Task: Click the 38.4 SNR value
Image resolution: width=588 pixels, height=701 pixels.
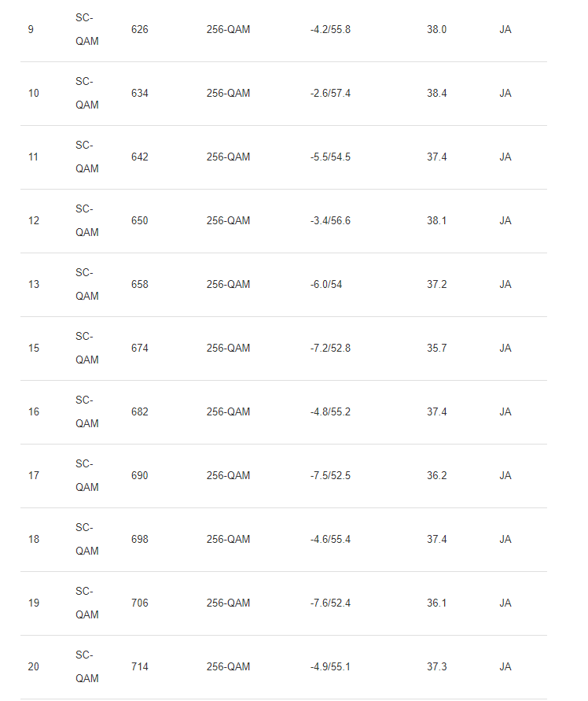Action: coord(437,93)
